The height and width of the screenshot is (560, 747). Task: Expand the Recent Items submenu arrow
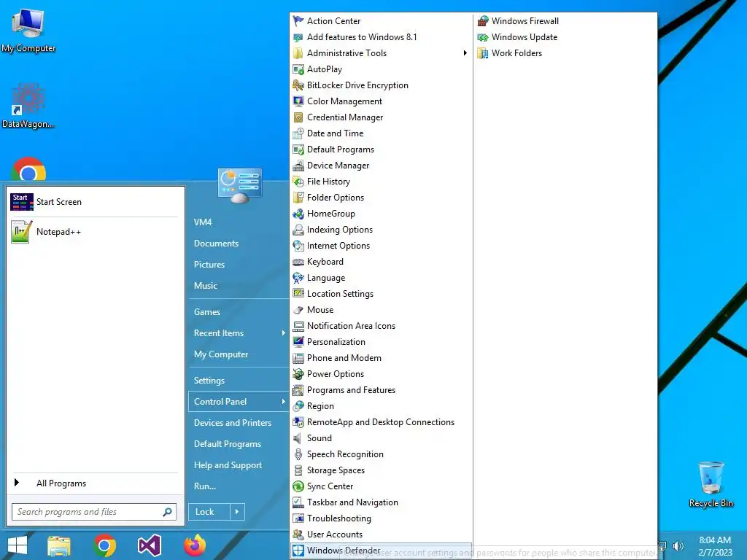tap(284, 333)
